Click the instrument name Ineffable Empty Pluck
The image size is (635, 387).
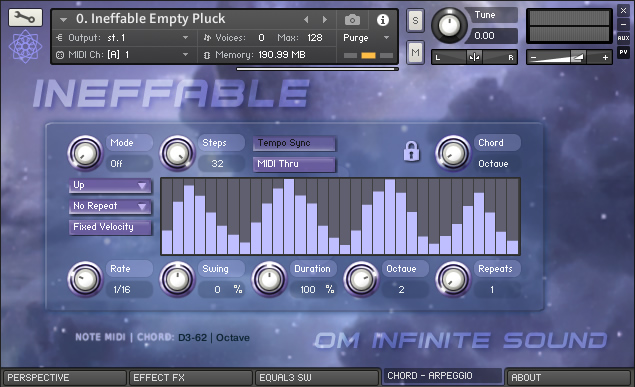(x=151, y=19)
